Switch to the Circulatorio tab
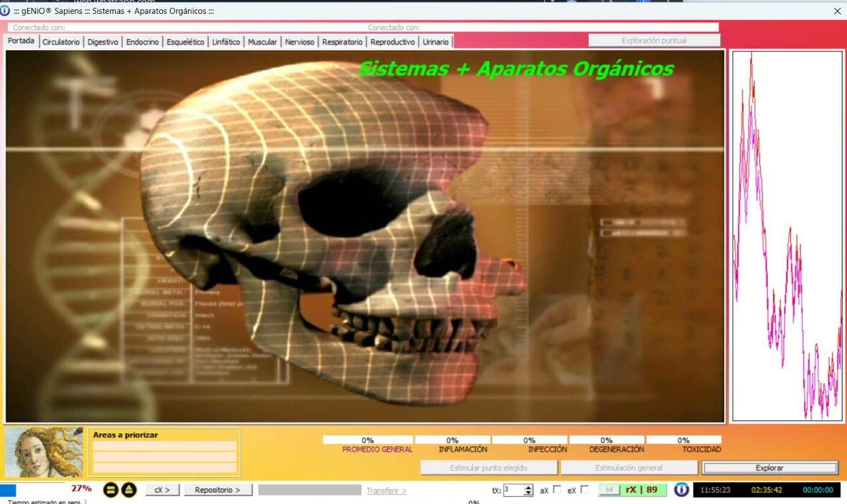 (x=61, y=42)
